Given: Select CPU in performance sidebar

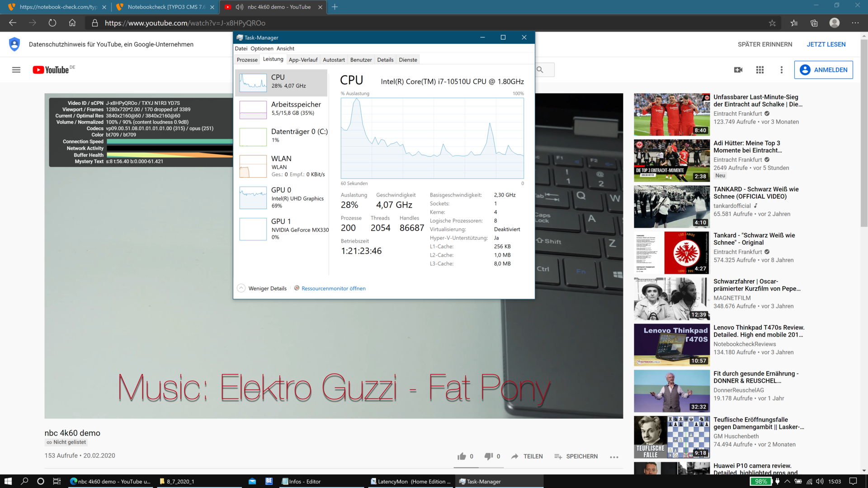Looking at the screenshot, I should tap(281, 82).
